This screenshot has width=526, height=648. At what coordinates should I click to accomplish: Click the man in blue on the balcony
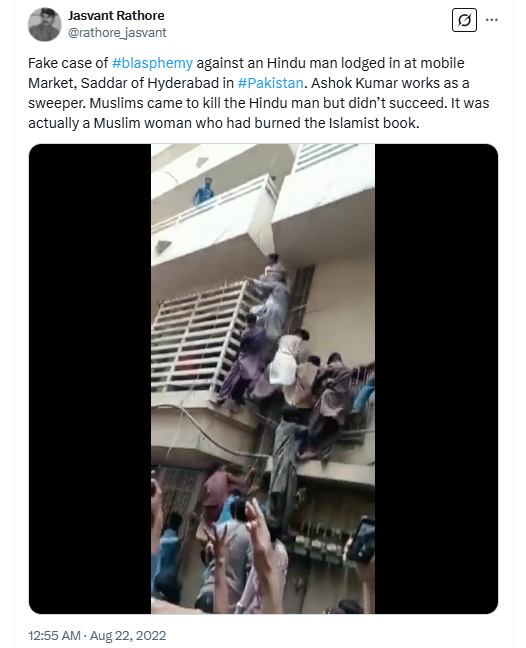point(205,192)
